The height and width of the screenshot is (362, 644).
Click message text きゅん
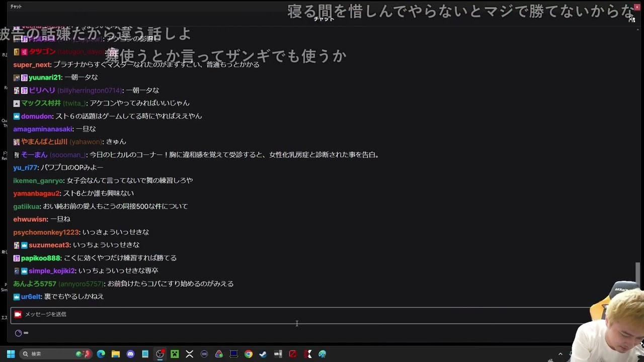point(116,142)
